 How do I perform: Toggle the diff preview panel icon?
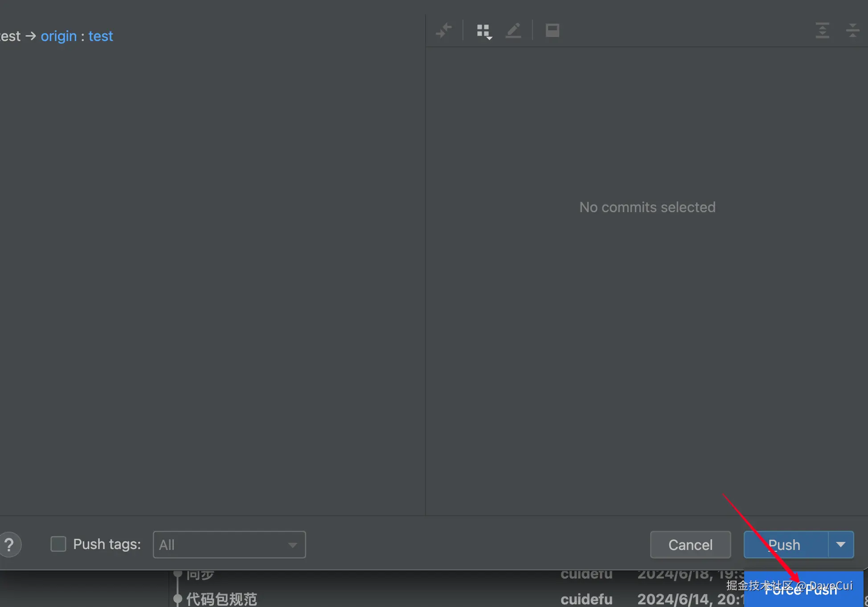coord(553,31)
